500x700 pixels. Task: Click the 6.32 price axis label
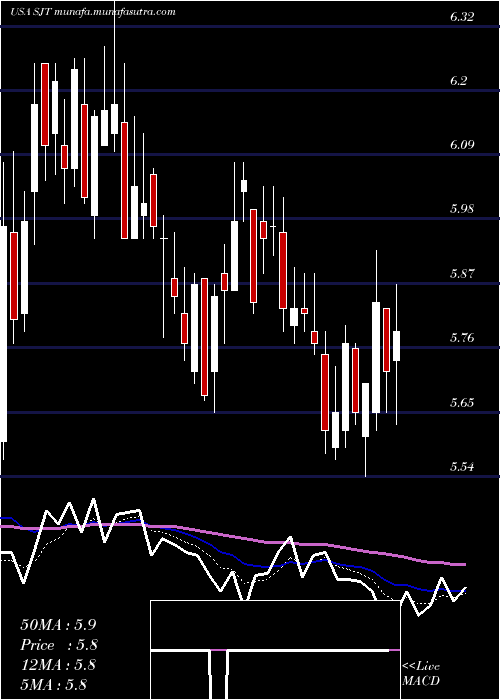point(462,17)
